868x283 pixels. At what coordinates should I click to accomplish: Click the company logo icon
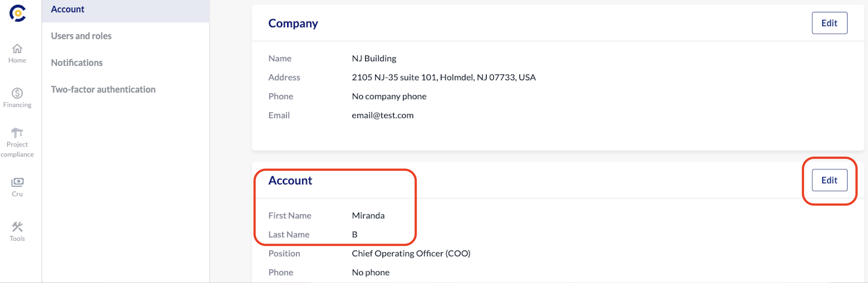[17, 13]
